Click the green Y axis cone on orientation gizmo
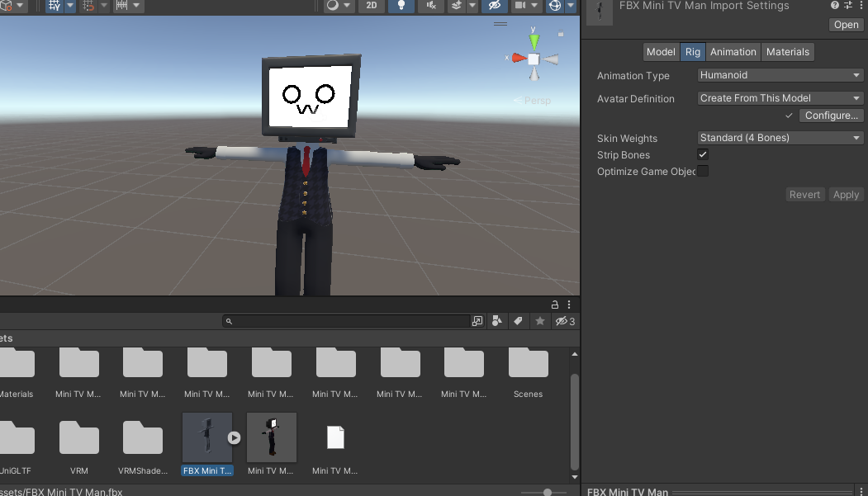The image size is (868, 496). 534,42
